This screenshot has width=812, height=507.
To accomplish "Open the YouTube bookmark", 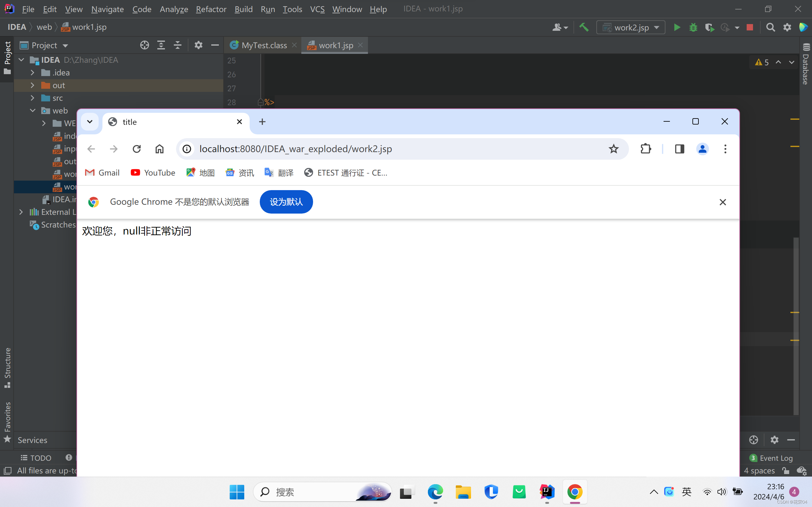I will tap(153, 173).
